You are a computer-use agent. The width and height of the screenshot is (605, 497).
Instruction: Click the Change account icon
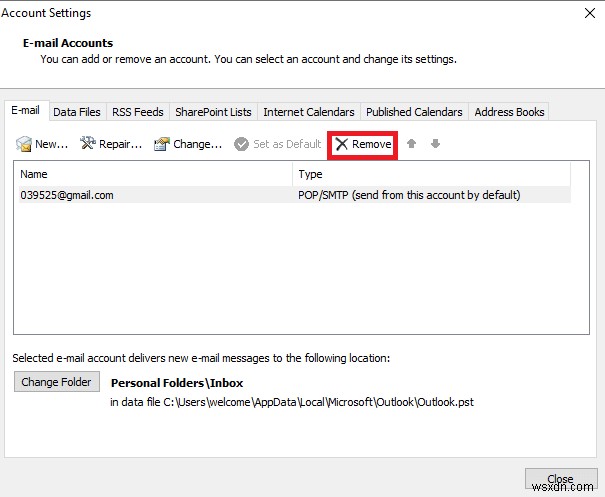point(162,144)
